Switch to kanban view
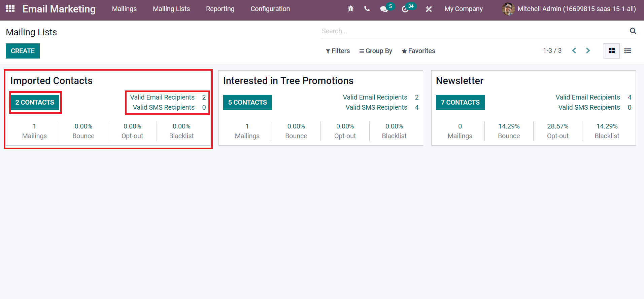Image resolution: width=644 pixels, height=299 pixels. pyautogui.click(x=612, y=51)
